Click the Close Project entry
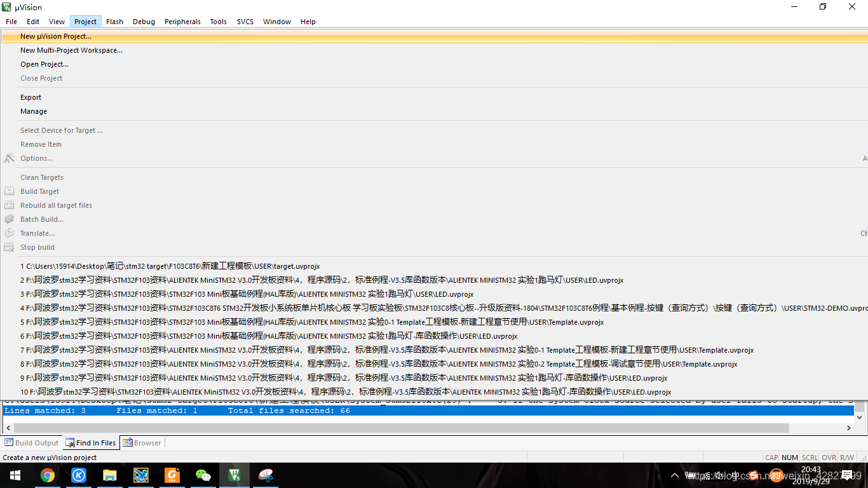The height and width of the screenshot is (488, 868). click(x=434, y=78)
